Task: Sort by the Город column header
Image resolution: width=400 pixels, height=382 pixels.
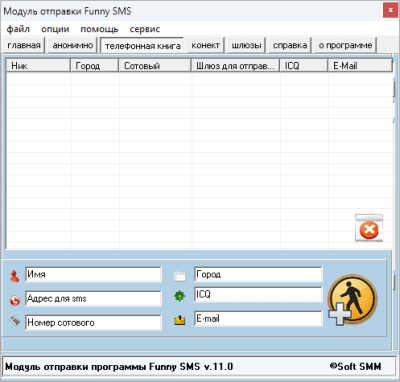Action: 95,66
